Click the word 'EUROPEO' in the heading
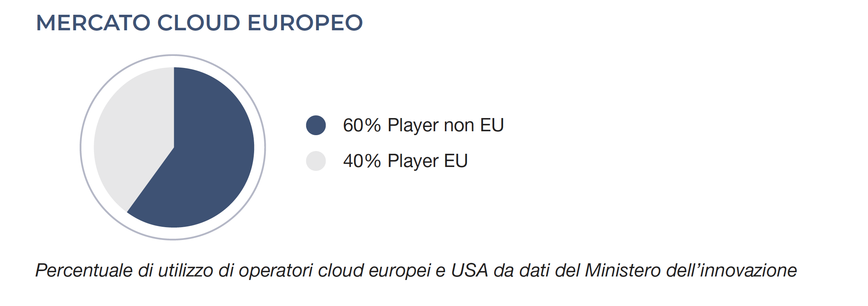868x306 pixels. pos(305,23)
